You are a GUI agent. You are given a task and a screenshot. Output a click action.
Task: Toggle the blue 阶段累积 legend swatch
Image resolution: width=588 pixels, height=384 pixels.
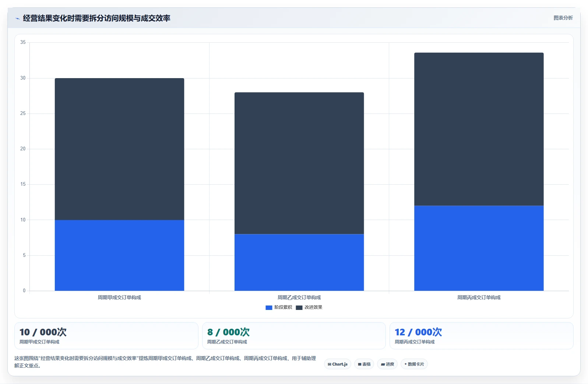269,307
